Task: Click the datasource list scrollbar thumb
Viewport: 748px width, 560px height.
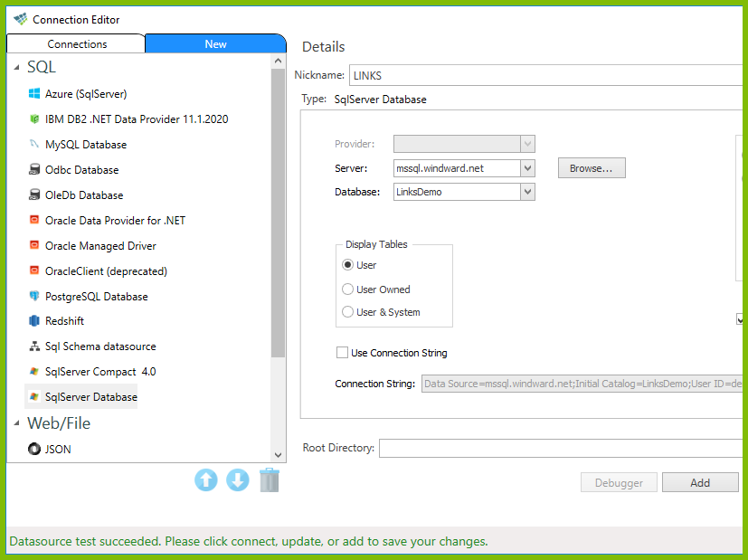Action: pos(278,213)
